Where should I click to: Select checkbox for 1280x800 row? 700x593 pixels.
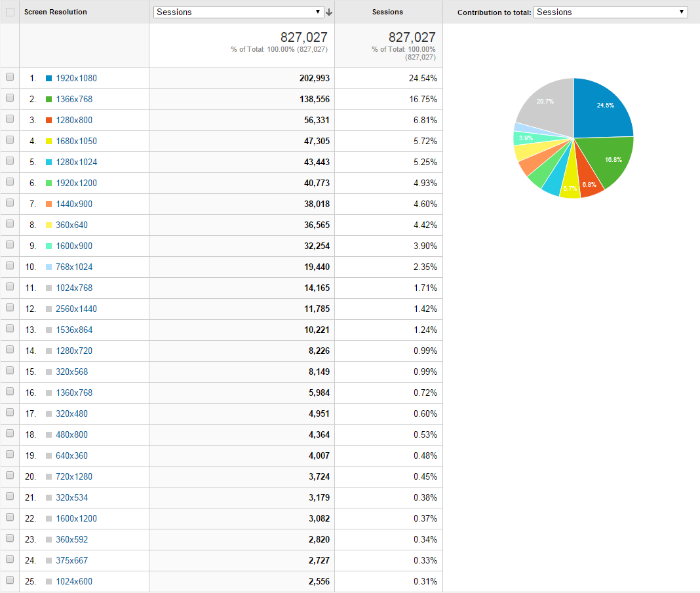10,119
